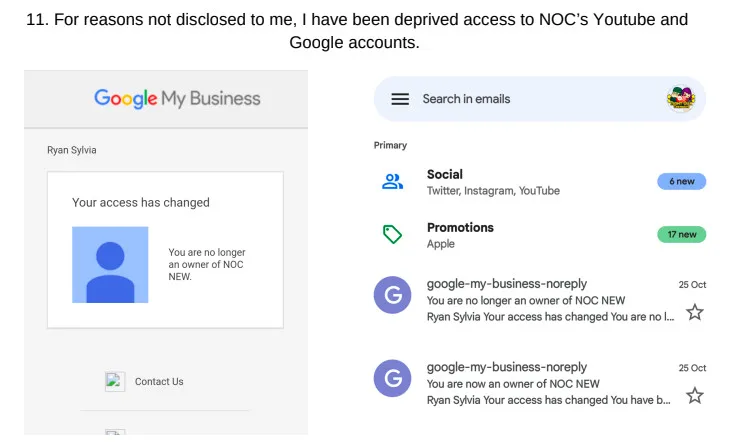Click the Social category people icon

point(392,182)
